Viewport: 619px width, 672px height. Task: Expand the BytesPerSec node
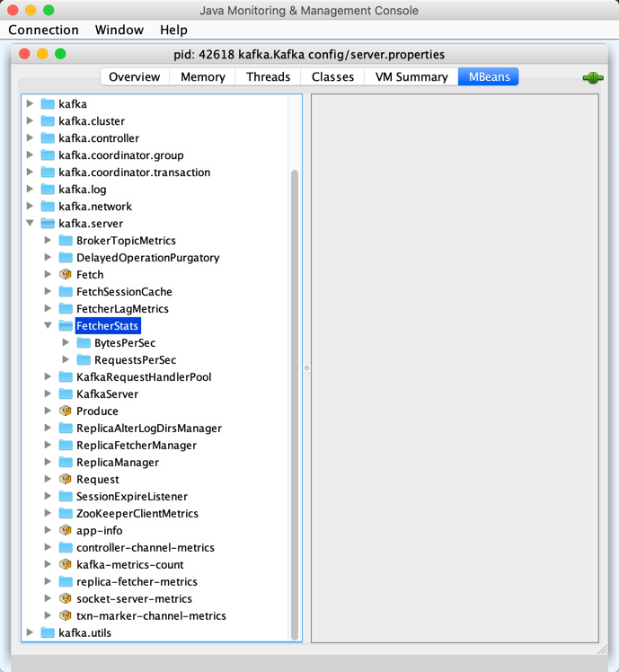pyautogui.click(x=66, y=343)
